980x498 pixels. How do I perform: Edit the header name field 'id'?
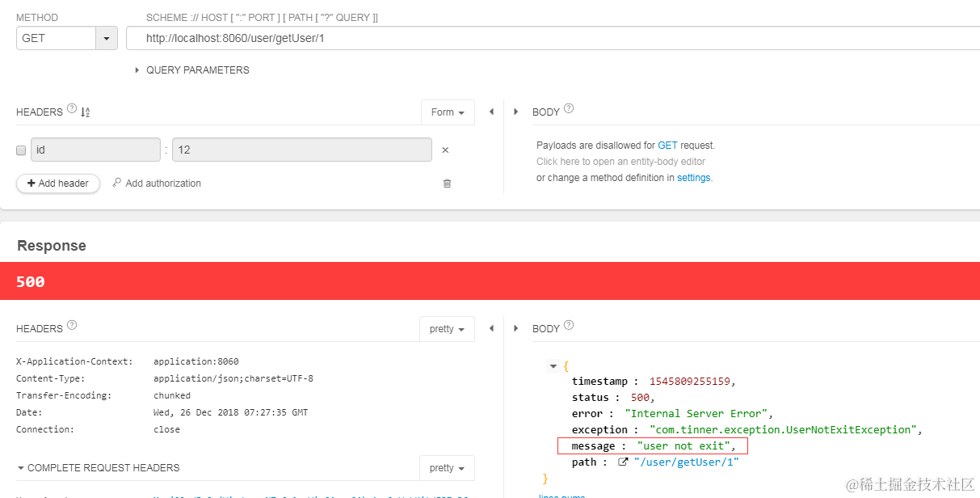point(95,150)
